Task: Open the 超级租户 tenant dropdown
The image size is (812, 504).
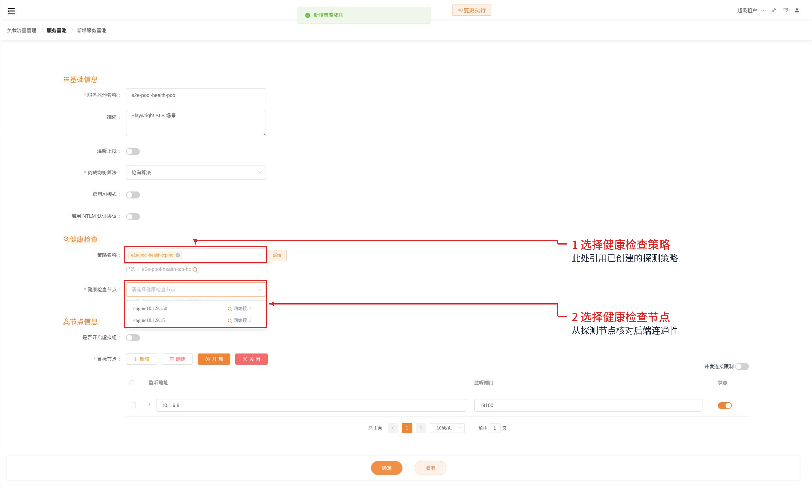Action: [751, 10]
